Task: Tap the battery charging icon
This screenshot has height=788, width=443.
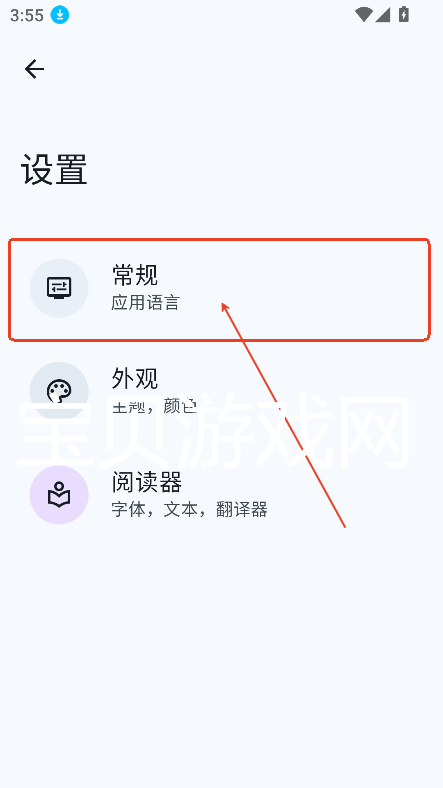Action: tap(404, 14)
